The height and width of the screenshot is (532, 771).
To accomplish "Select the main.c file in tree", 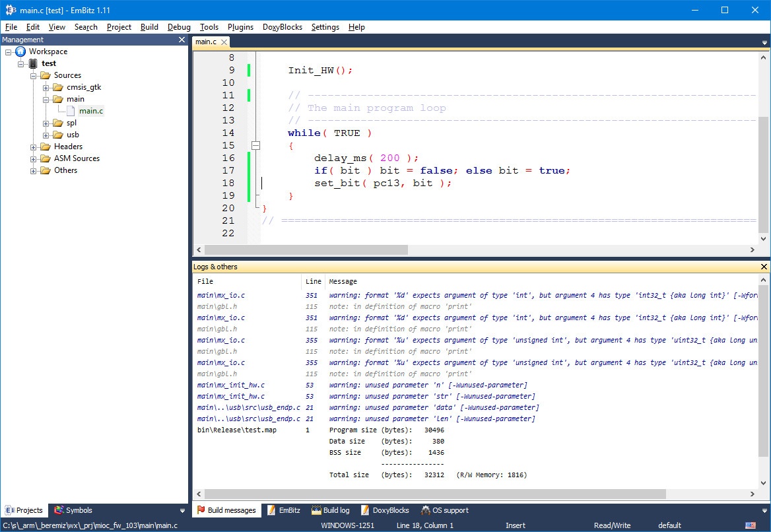I will point(91,111).
